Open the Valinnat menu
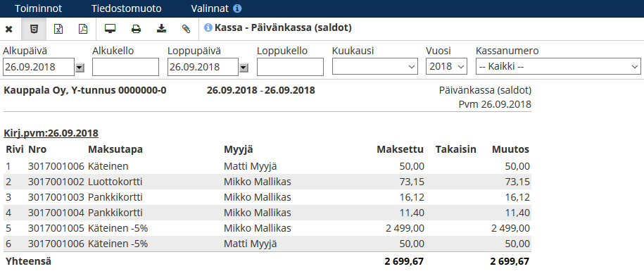The image size is (644, 276). click(x=210, y=8)
